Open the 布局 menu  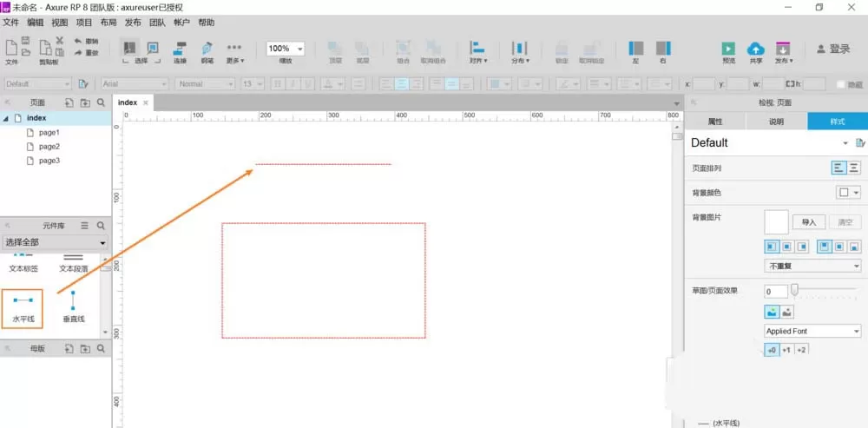108,23
